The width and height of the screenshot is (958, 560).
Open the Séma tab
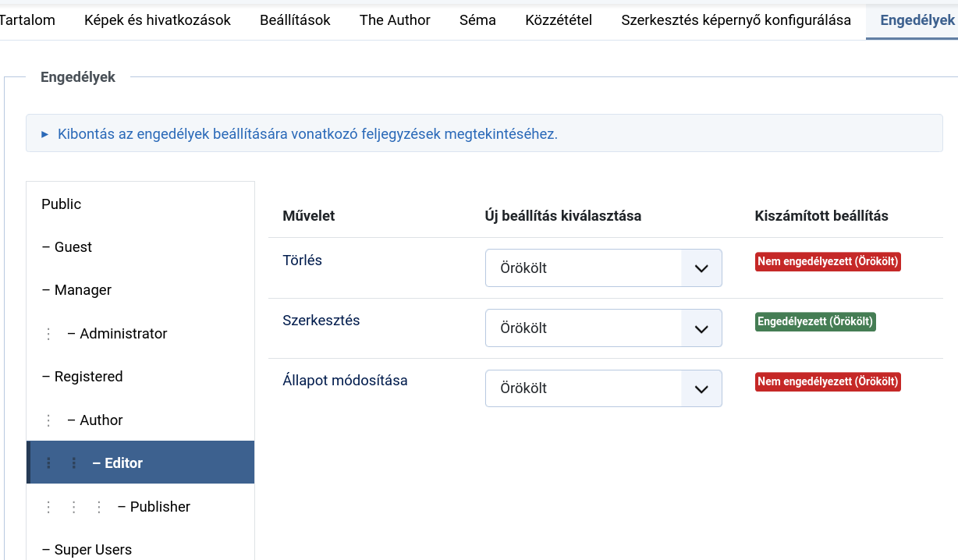[478, 20]
